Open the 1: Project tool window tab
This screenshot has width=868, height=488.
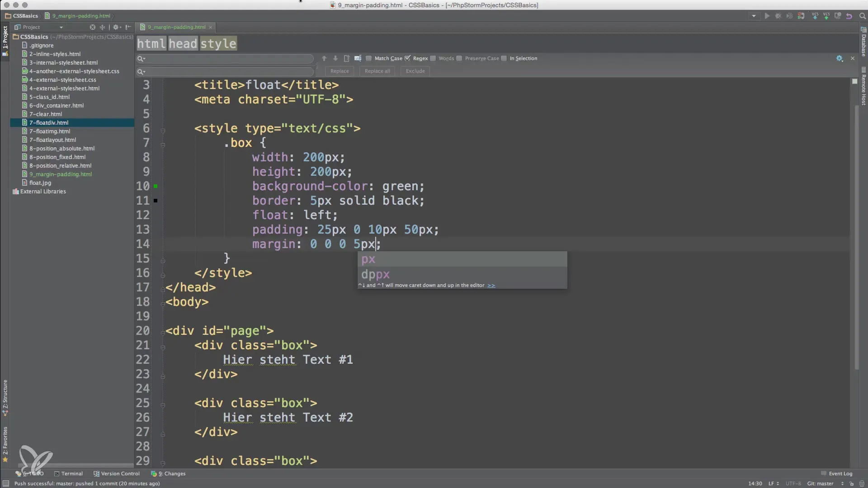pyautogui.click(x=5, y=41)
